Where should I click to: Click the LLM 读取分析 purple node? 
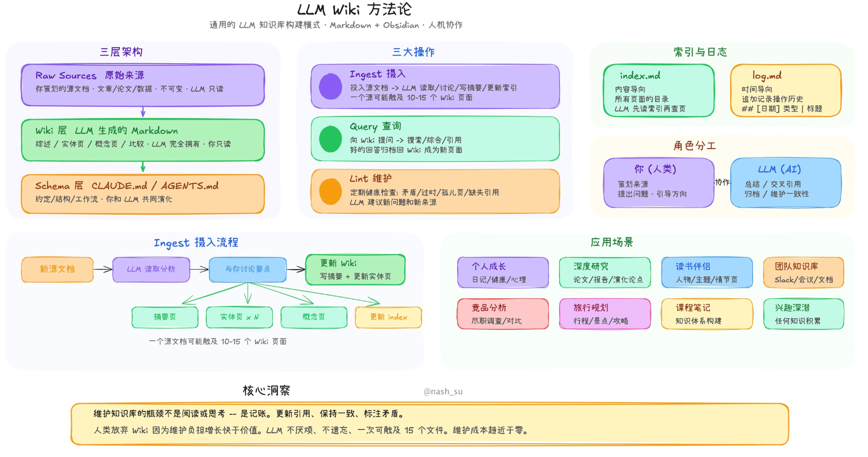[x=151, y=270]
